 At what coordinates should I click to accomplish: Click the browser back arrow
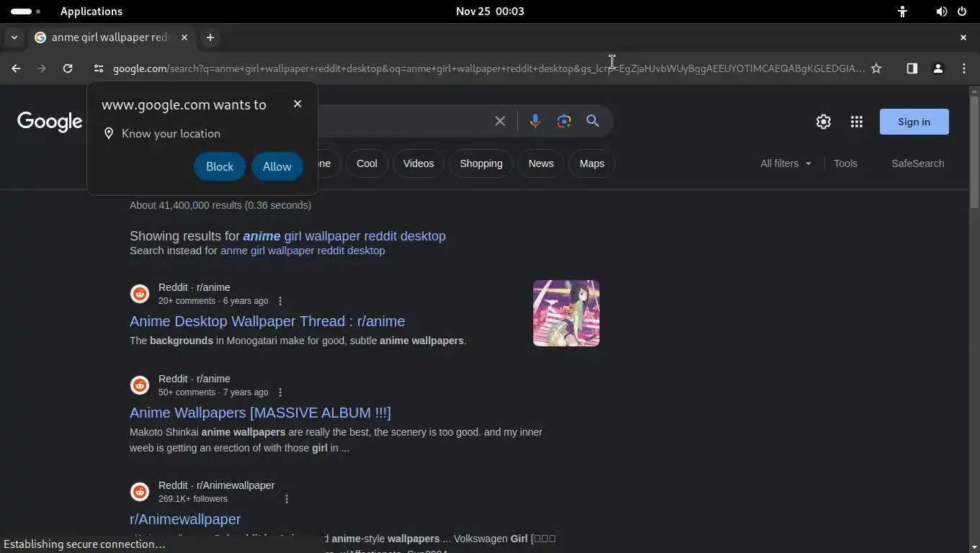click(x=16, y=68)
